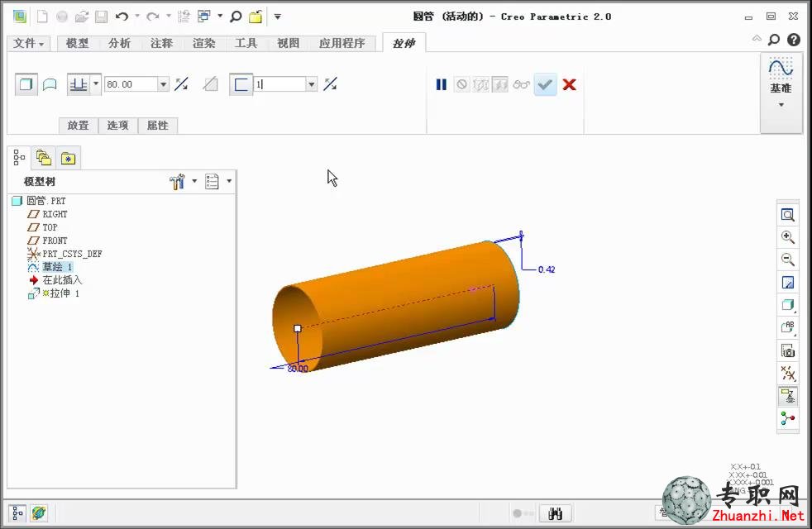The image size is (812, 529).
Task: Click the Open file folder icon
Action: [x=82, y=17]
